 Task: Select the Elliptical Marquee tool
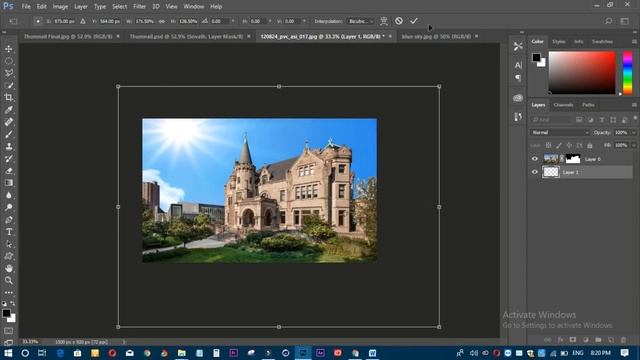pyautogui.click(x=9, y=61)
